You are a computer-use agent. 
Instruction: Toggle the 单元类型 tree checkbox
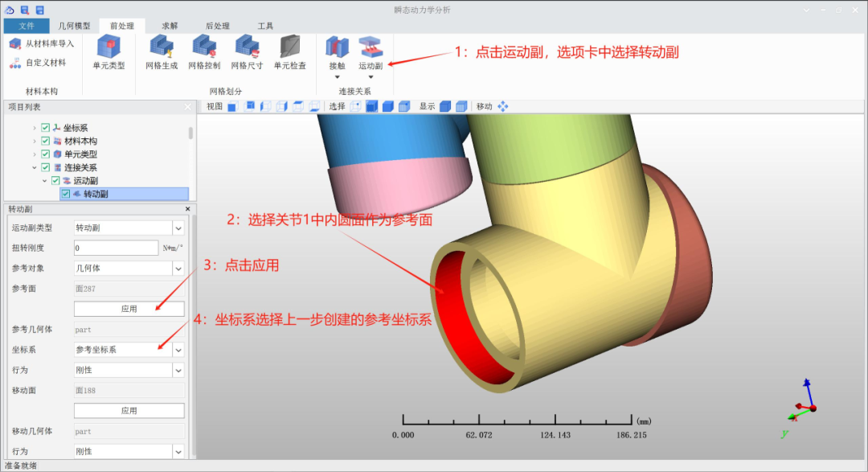(45, 154)
